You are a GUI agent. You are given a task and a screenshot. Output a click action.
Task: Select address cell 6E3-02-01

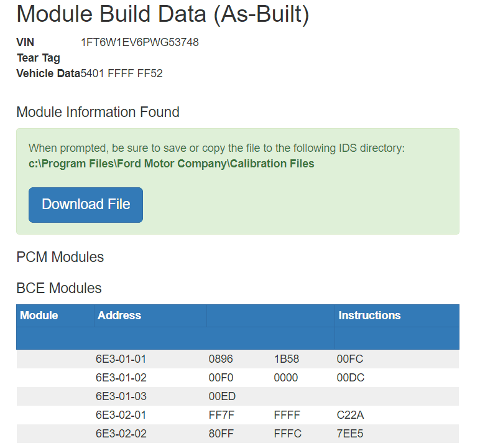coord(121,415)
